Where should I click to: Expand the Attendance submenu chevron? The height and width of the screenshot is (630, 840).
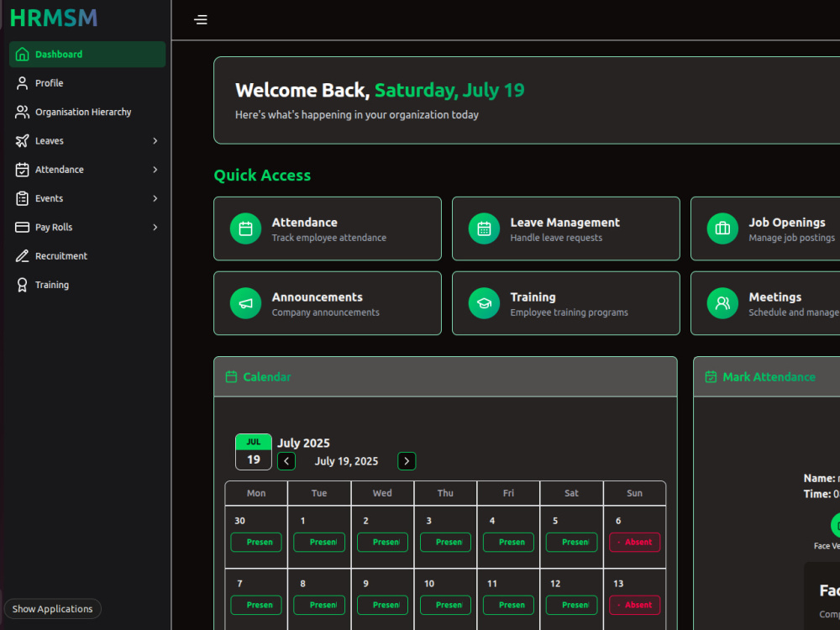[x=155, y=170]
